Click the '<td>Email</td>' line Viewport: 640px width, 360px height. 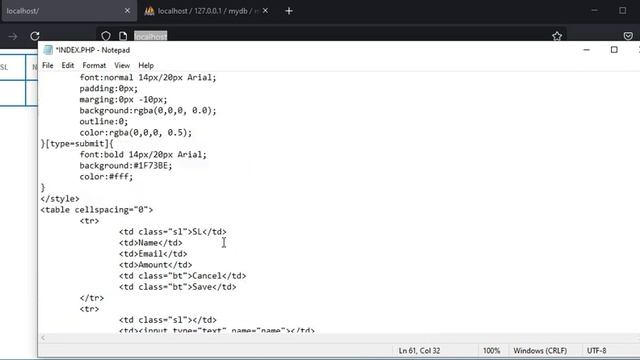point(153,254)
